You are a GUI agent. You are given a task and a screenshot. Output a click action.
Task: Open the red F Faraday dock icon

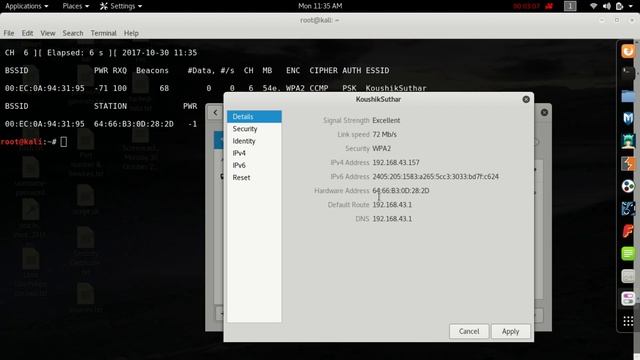pyautogui.click(x=628, y=231)
